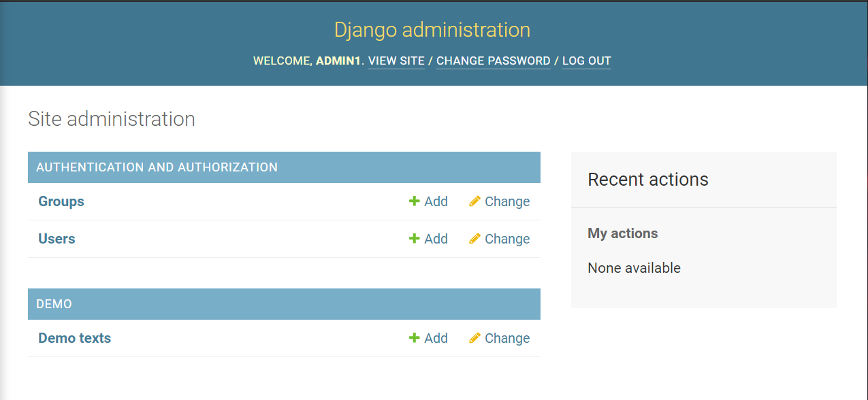Screen dimensions: 868x400
Task: Click the Add link next to Users
Action: 434,239
